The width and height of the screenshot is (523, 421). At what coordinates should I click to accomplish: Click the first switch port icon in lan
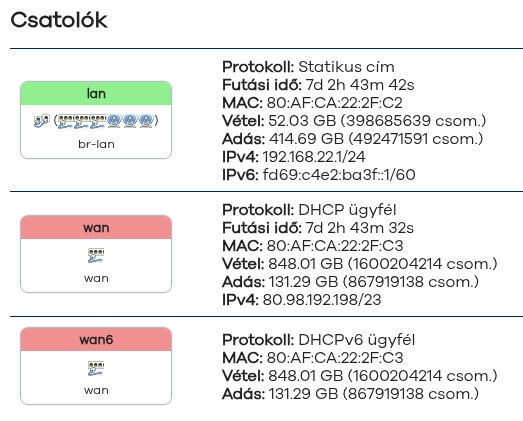click(66, 121)
